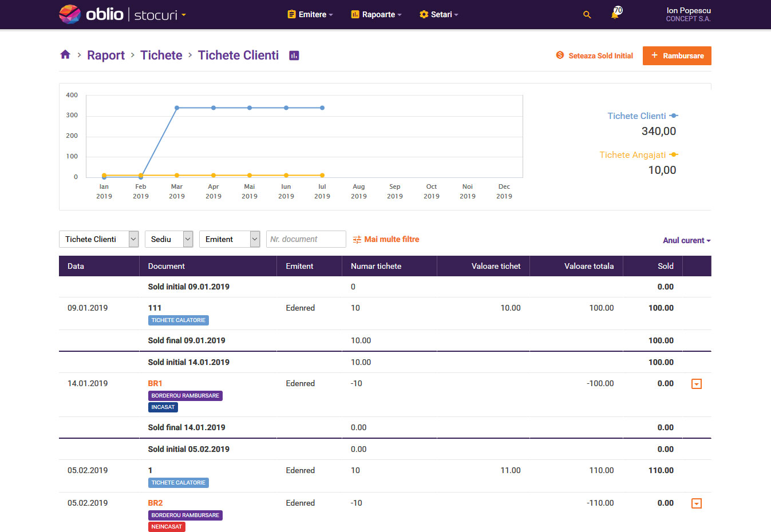Open the Setari menu
The width and height of the screenshot is (771, 532).
click(438, 14)
